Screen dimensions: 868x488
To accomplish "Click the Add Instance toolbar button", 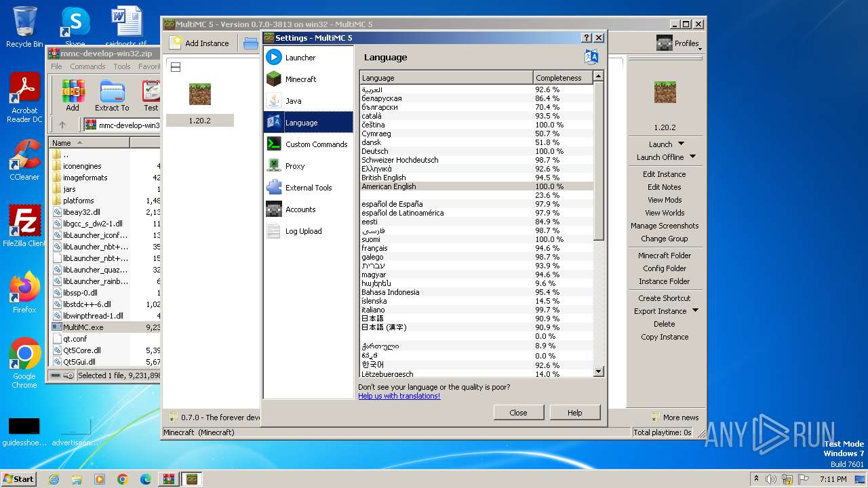I will [199, 43].
